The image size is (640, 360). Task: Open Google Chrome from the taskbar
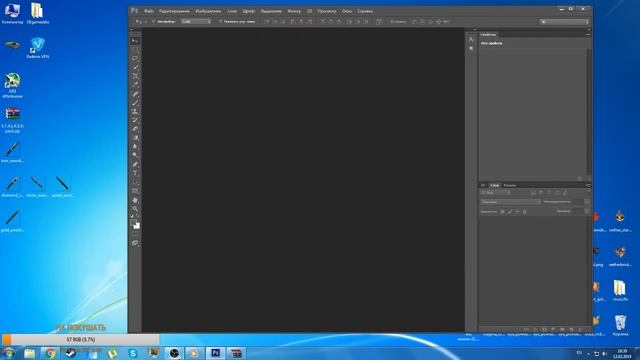click(x=50, y=353)
